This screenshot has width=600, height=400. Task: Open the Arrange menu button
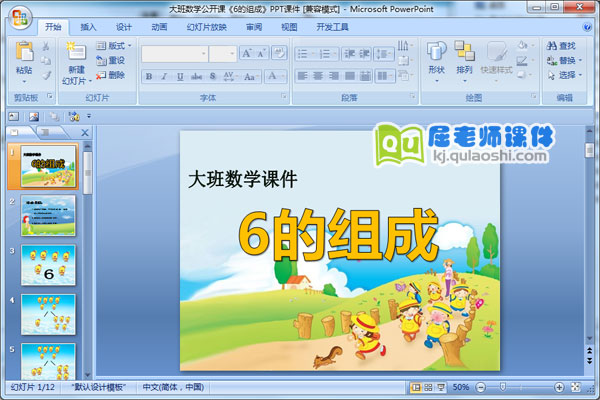pos(465,61)
